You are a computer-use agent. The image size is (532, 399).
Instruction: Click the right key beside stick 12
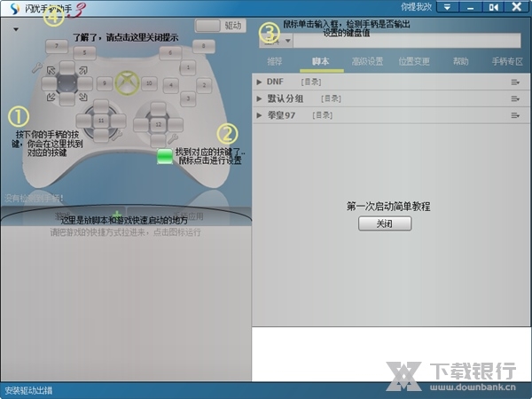tap(176, 125)
